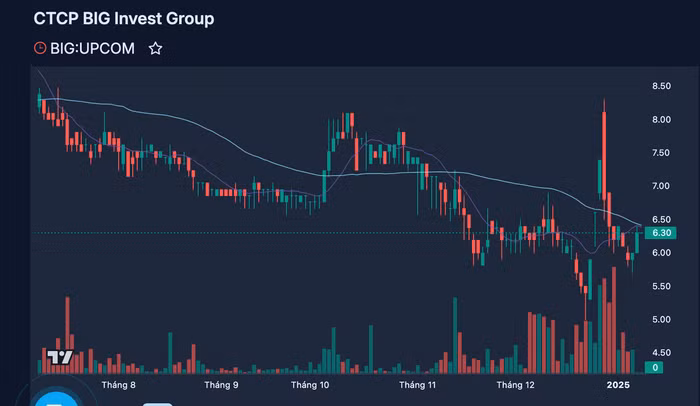The width and height of the screenshot is (700, 406).
Task: Click the 7.00 price scale label
Action: tap(661, 187)
